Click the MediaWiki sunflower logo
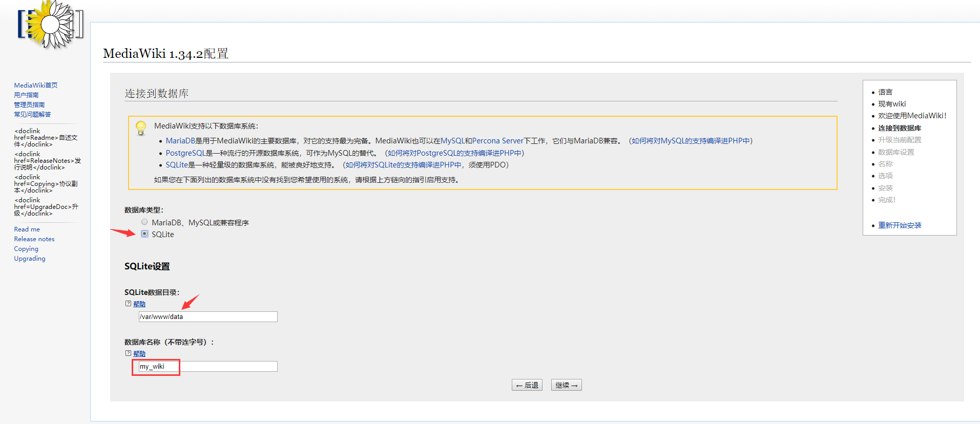 [x=50, y=25]
